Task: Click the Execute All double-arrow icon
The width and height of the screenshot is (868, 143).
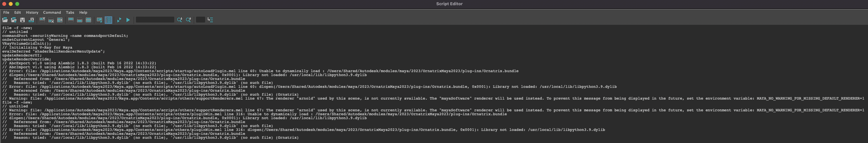Action: click(119, 20)
